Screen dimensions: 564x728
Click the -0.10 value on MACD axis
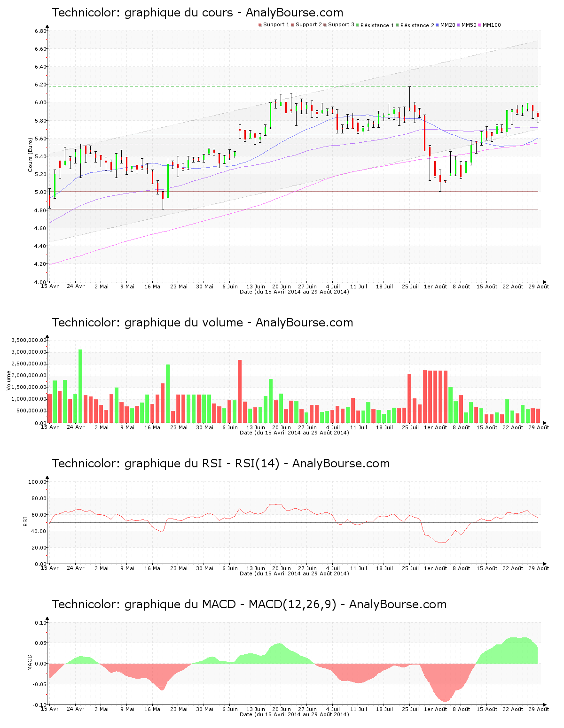click(x=40, y=705)
